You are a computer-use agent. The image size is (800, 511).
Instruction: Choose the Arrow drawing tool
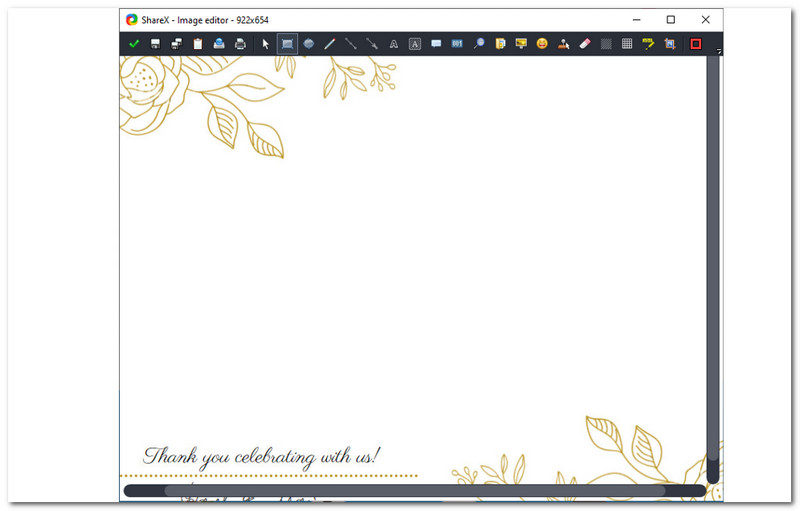click(372, 44)
